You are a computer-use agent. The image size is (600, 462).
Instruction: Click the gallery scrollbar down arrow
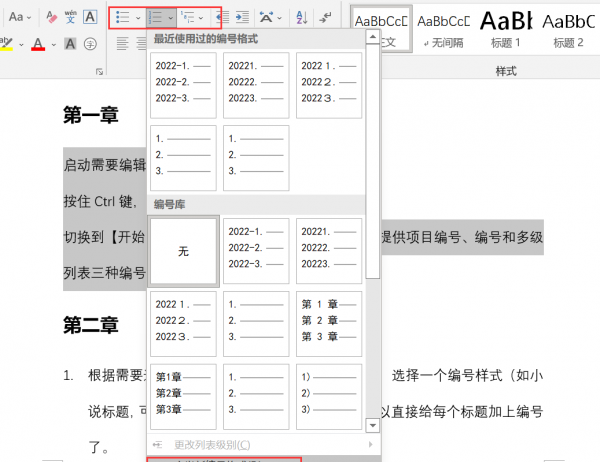(373, 425)
